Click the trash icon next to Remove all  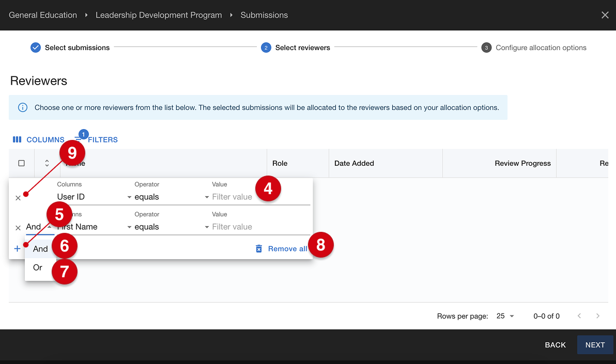(259, 248)
